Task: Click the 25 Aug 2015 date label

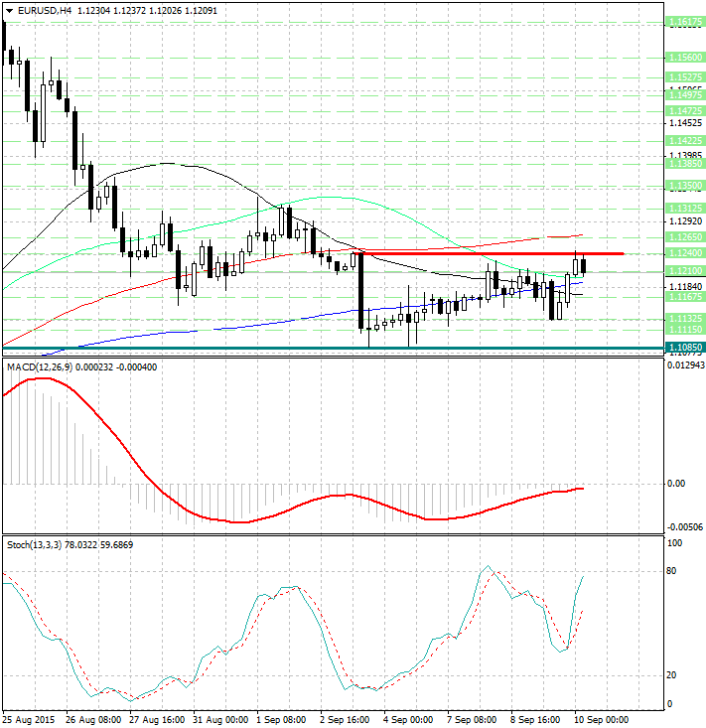Action: click(29, 720)
